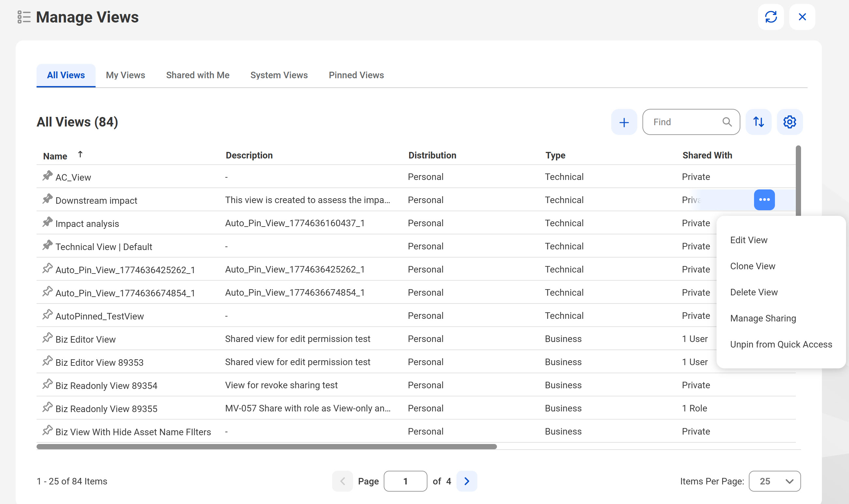Go to the next page arrow

[467, 481]
